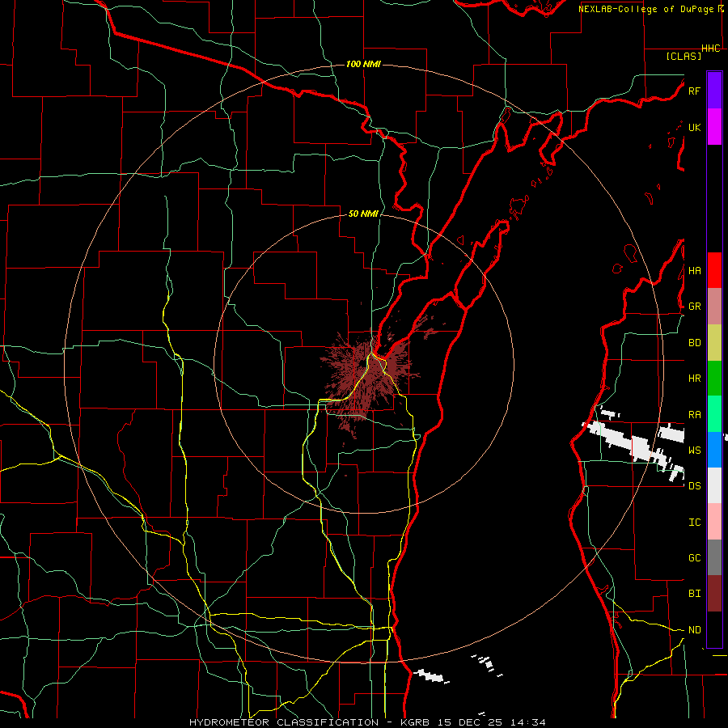Click the [CLAS] legend header
The height and width of the screenshot is (728, 728).
click(684, 56)
